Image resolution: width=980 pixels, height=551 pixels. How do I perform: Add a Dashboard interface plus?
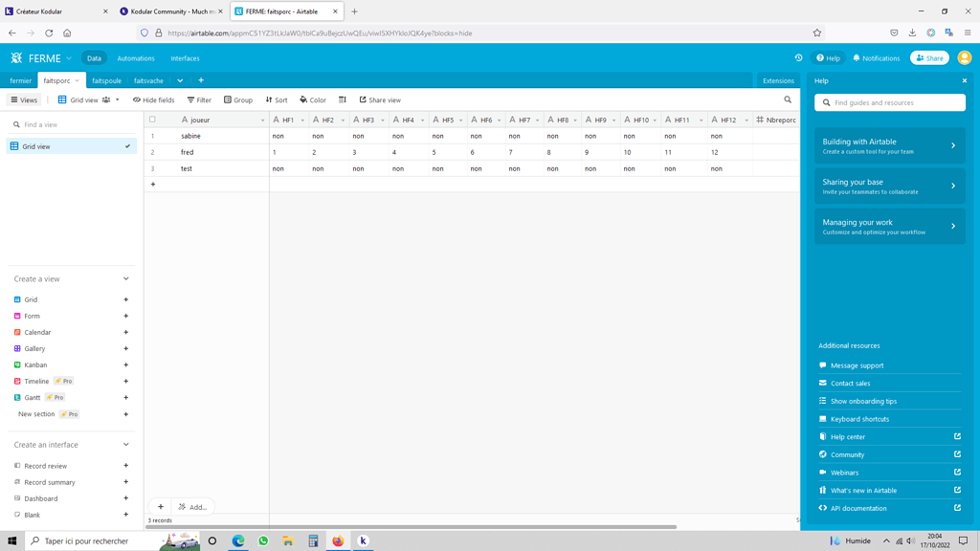tap(125, 497)
